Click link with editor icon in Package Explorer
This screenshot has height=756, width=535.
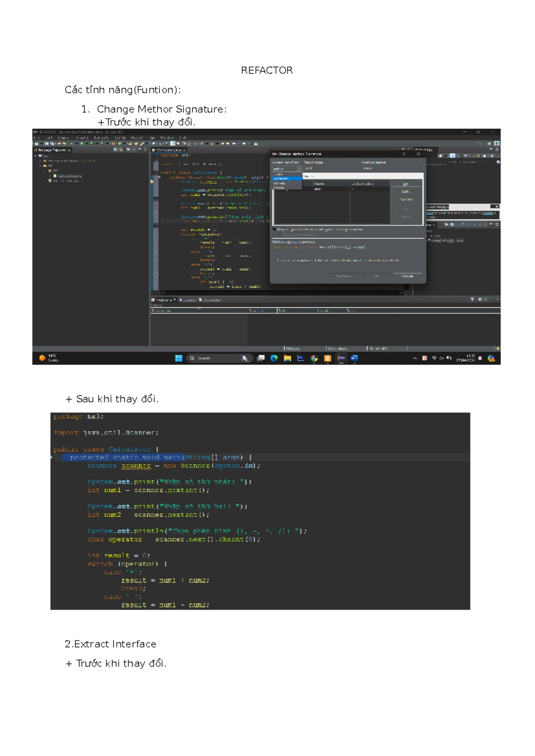pyautogui.click(x=121, y=150)
